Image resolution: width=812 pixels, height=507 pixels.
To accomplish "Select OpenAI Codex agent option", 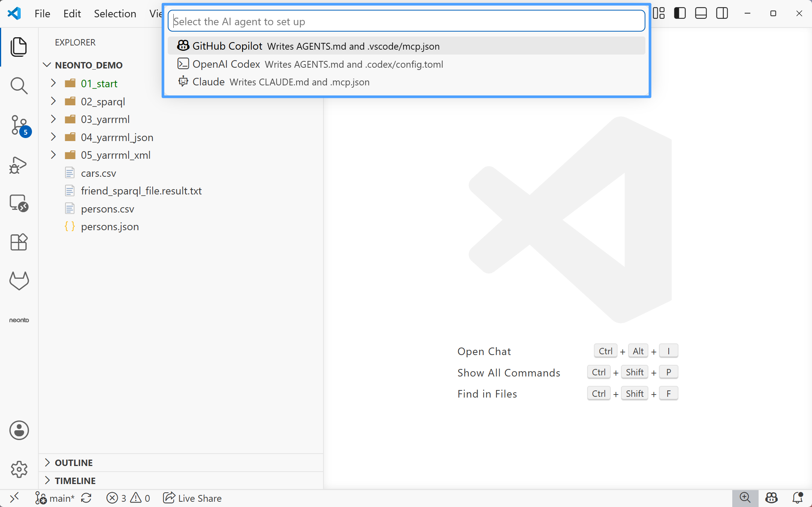I will [x=406, y=64].
